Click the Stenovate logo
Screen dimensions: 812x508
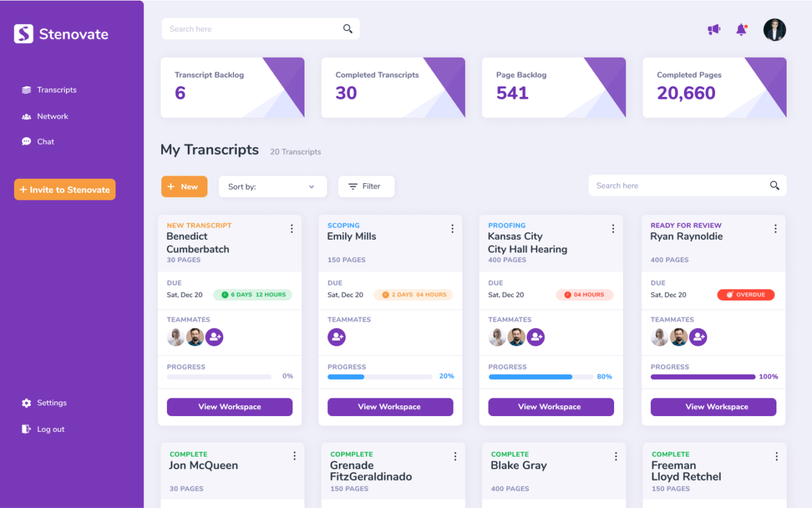tap(60, 33)
